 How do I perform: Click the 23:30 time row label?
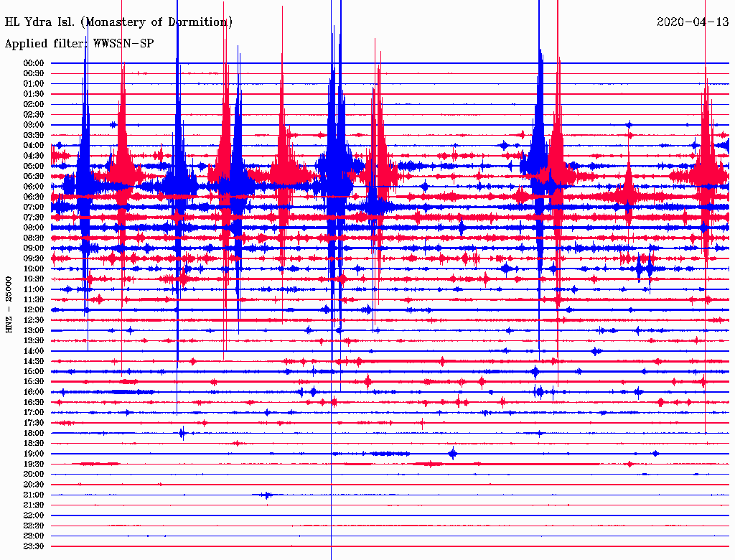click(x=34, y=546)
